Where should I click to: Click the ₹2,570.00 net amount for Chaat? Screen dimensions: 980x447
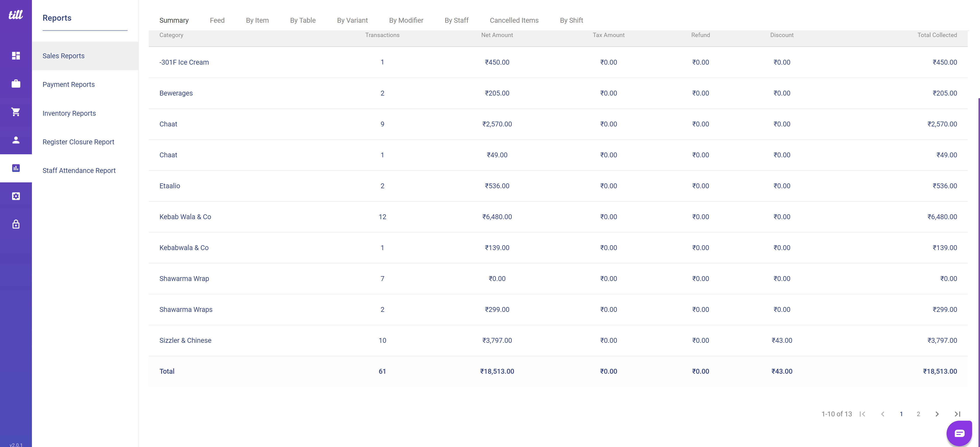coord(497,124)
